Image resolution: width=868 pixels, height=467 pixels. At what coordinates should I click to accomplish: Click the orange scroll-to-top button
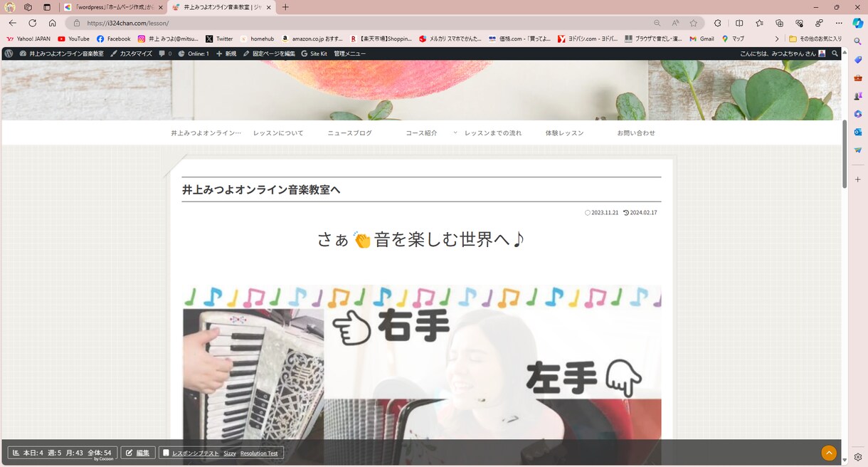point(829,453)
